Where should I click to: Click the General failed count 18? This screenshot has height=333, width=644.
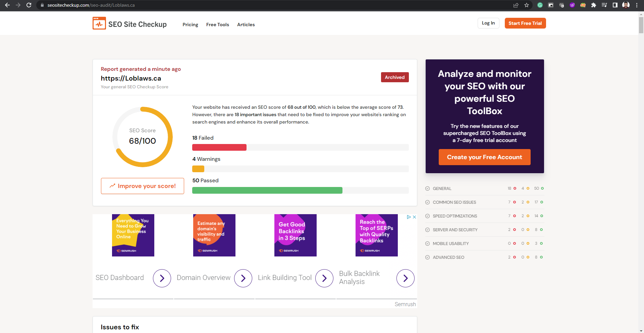point(509,188)
